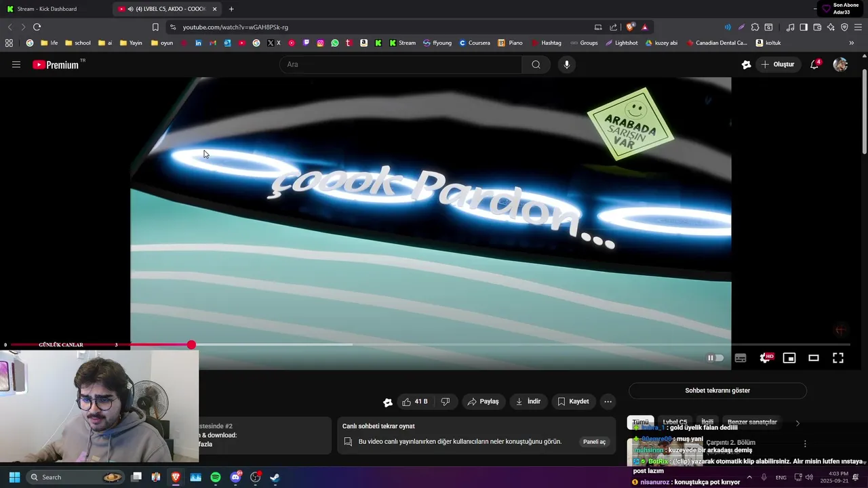Click the Windows taskbar Search box

coord(76,477)
